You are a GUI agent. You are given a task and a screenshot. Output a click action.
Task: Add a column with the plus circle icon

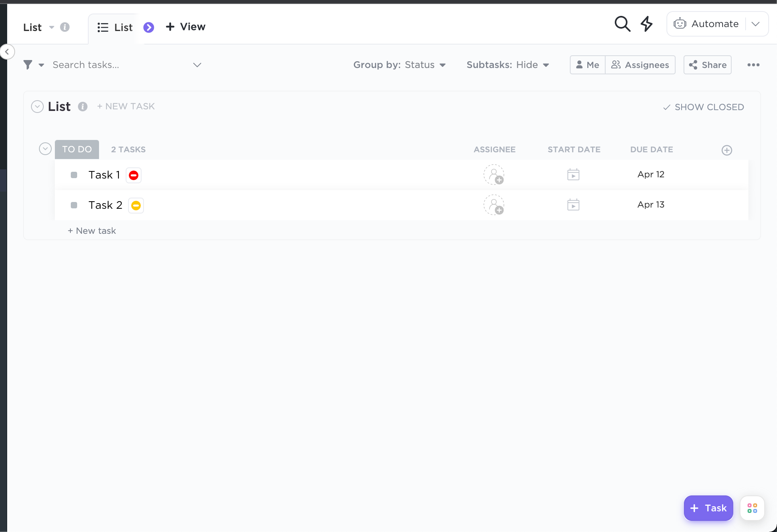[726, 150]
